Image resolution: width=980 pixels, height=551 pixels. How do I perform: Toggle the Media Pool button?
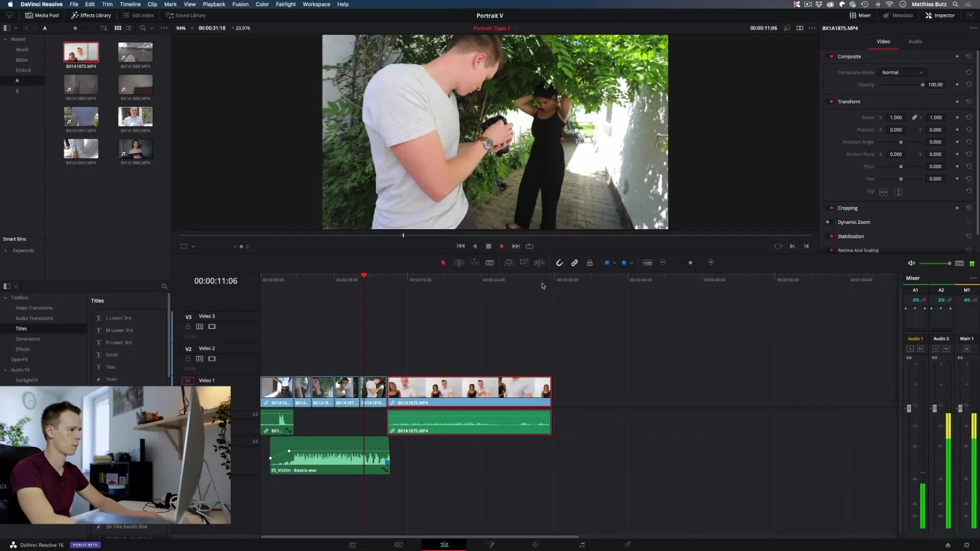pyautogui.click(x=42, y=15)
